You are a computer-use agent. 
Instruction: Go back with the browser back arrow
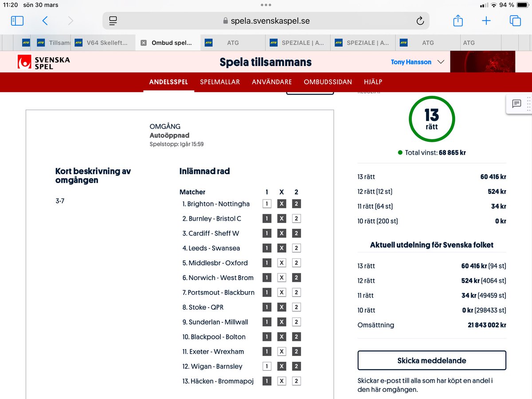tap(45, 21)
